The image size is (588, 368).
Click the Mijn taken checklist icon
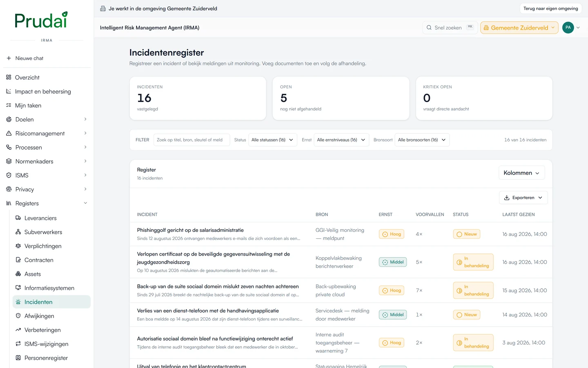(x=9, y=105)
